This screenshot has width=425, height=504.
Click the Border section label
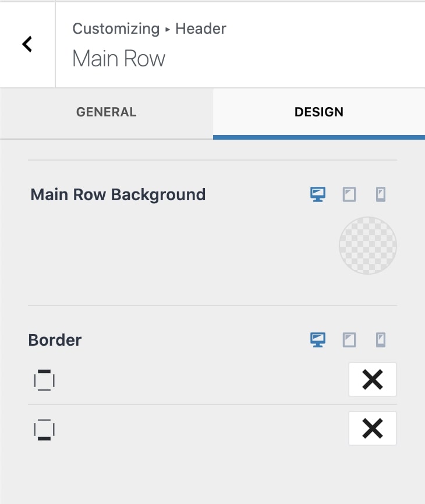(55, 340)
